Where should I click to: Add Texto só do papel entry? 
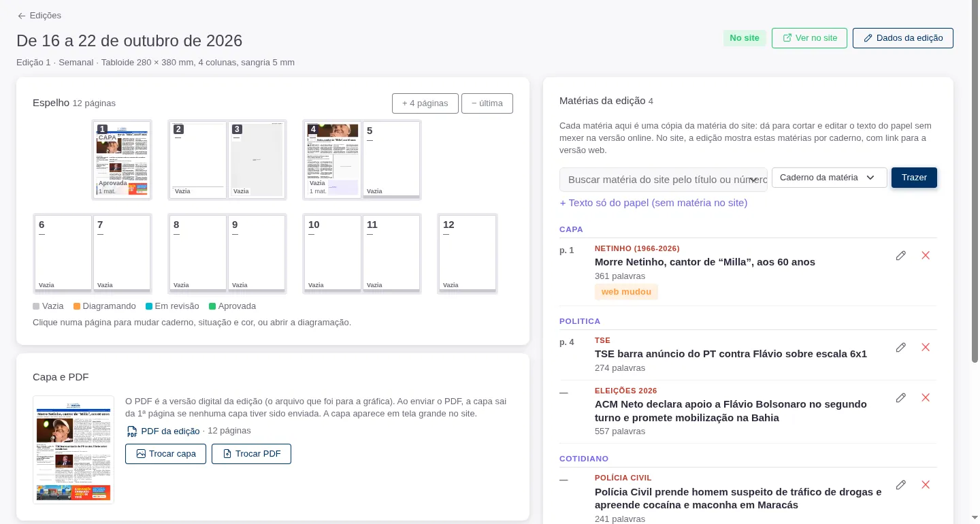click(x=653, y=203)
